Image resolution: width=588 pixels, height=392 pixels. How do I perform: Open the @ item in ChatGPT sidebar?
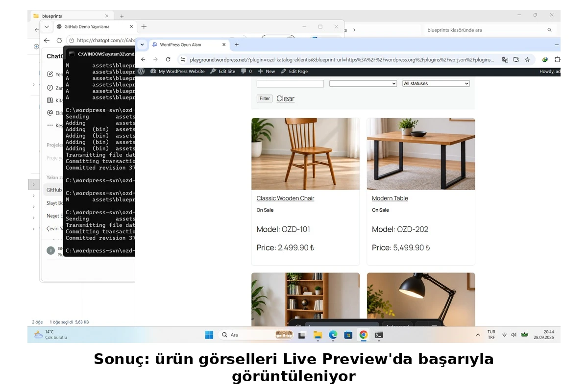point(50,113)
